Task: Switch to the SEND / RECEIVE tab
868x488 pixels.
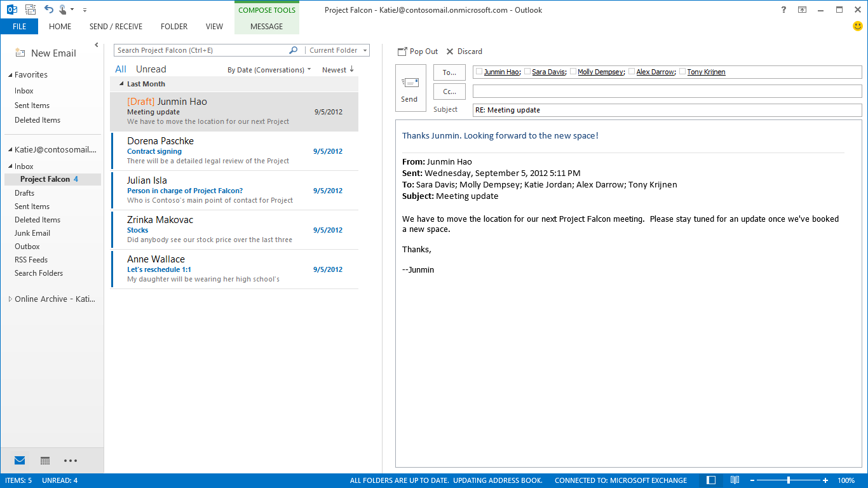Action: point(116,27)
